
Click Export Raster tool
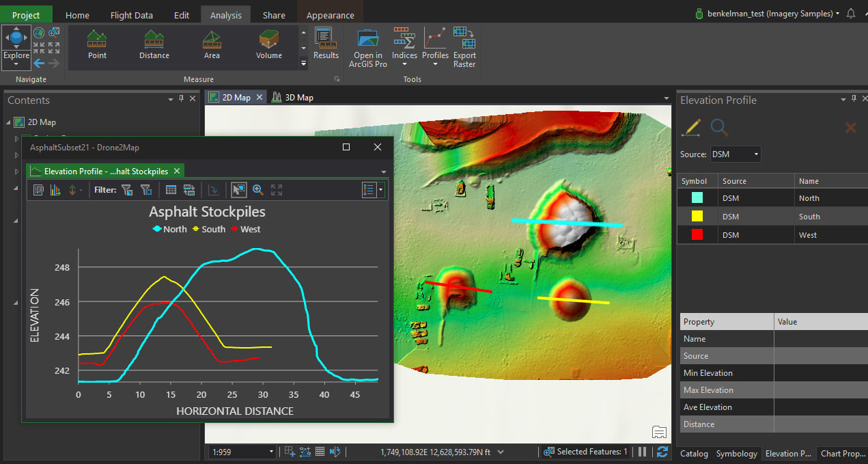pyautogui.click(x=464, y=48)
